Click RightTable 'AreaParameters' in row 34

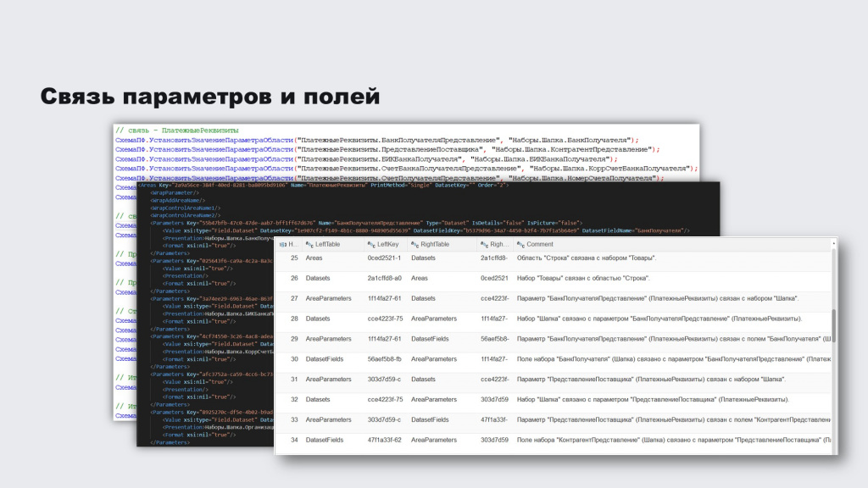pyautogui.click(x=433, y=441)
